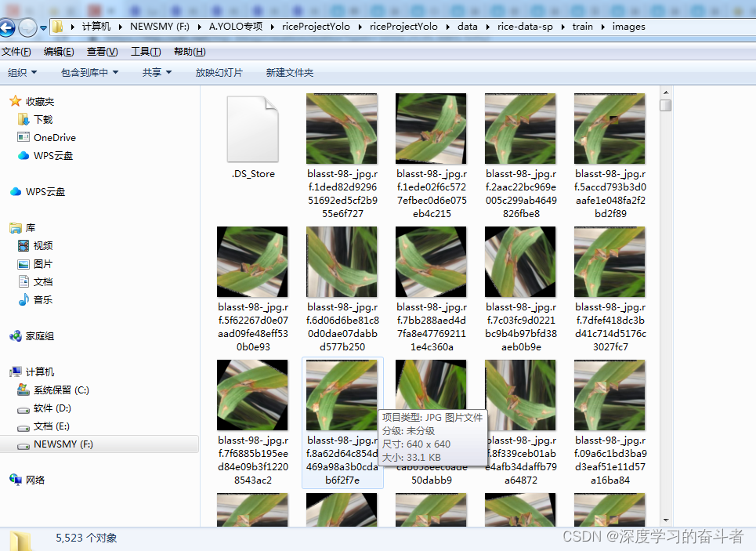This screenshot has height=551, width=756.
Task: Click the file list scroll up arrow
Action: (665, 92)
